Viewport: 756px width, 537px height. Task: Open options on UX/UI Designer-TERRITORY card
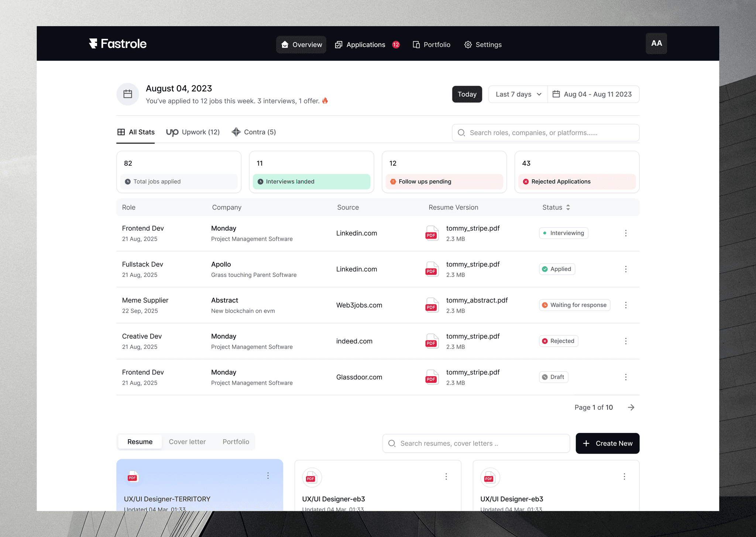(x=268, y=476)
